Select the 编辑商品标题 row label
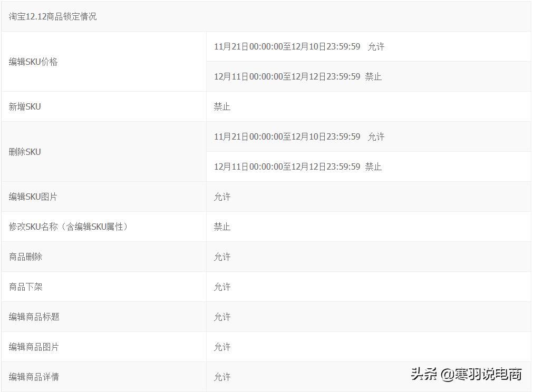533x392 pixels. click(x=34, y=317)
